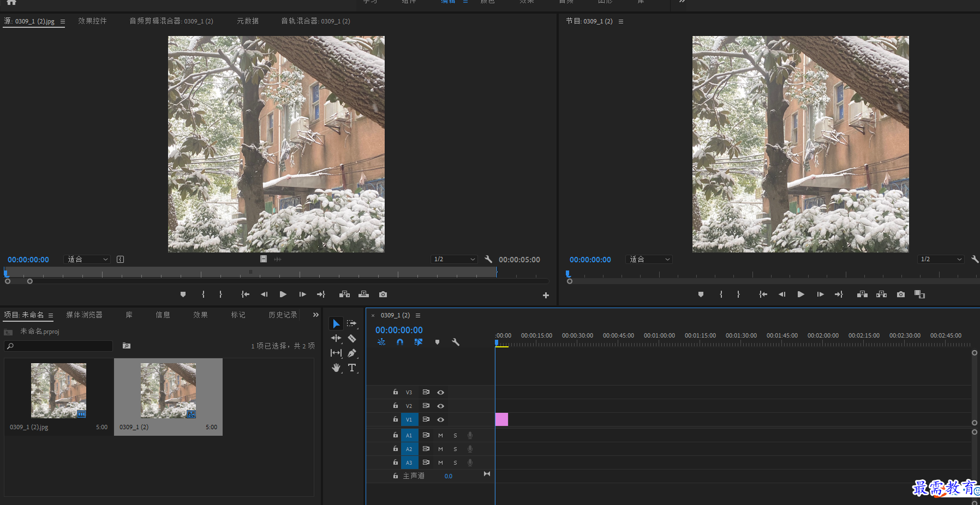This screenshot has height=505, width=980.
Task: Open Source monitor button editor plus
Action: coord(546,295)
